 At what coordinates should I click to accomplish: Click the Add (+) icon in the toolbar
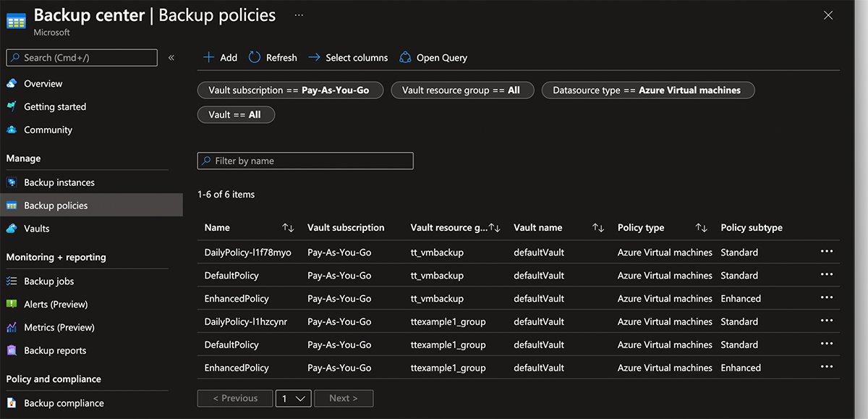point(210,57)
